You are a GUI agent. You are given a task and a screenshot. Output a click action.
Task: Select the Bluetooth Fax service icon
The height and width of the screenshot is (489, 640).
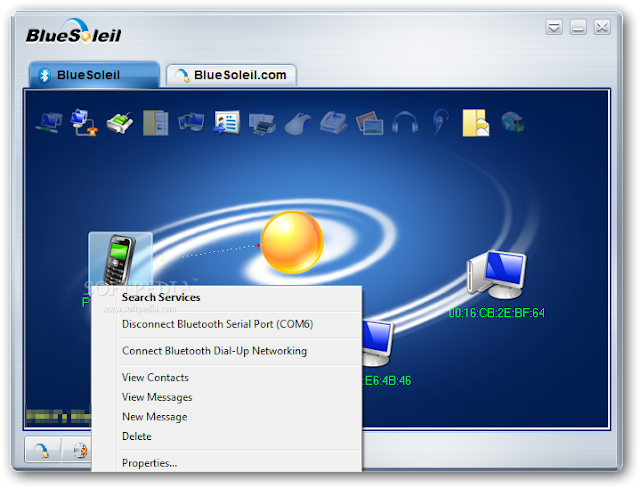coord(333,122)
